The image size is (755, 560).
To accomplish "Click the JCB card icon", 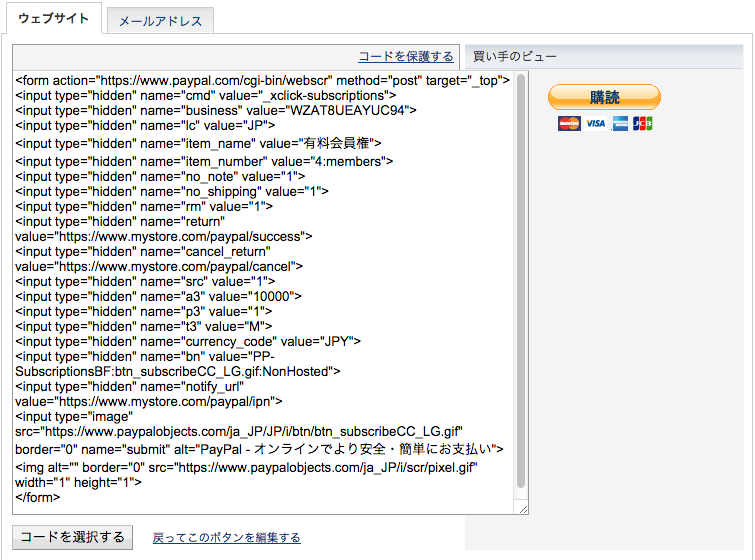I will 642,124.
